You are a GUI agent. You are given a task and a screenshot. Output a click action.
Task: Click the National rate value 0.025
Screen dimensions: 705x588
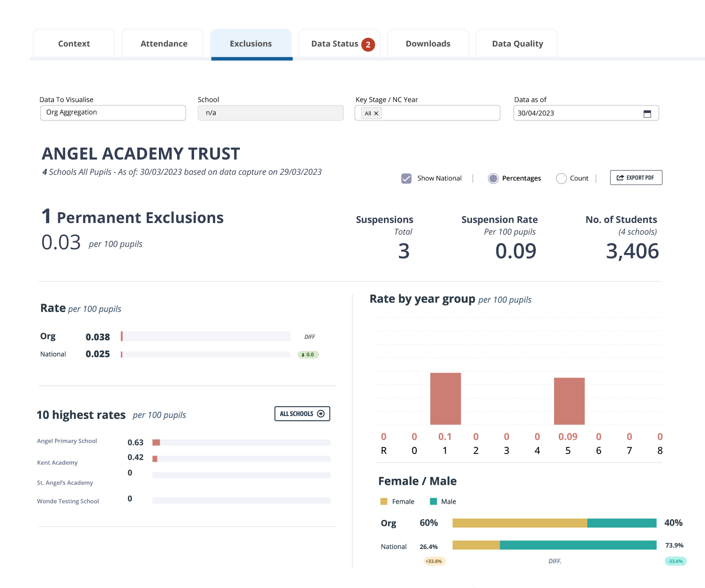97,354
